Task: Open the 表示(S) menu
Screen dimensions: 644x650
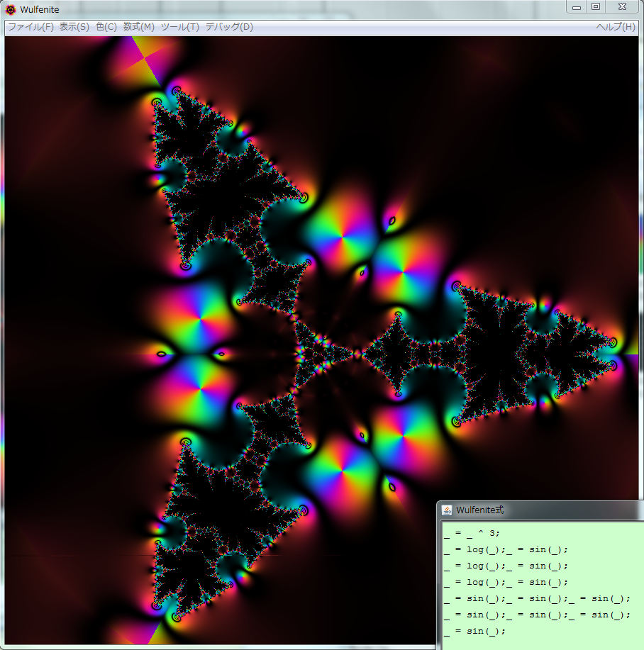Action: click(74, 27)
